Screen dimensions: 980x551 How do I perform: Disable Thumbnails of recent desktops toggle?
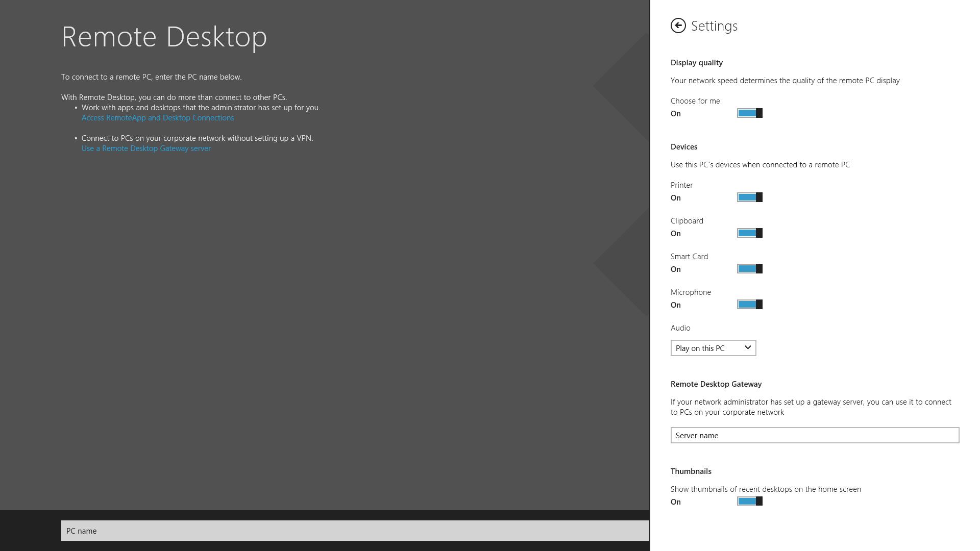pyautogui.click(x=749, y=502)
